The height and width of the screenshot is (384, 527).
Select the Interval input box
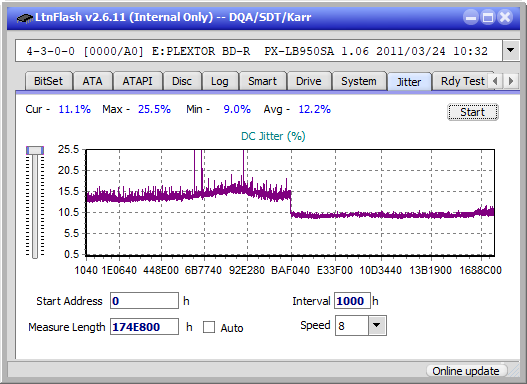coord(352,301)
